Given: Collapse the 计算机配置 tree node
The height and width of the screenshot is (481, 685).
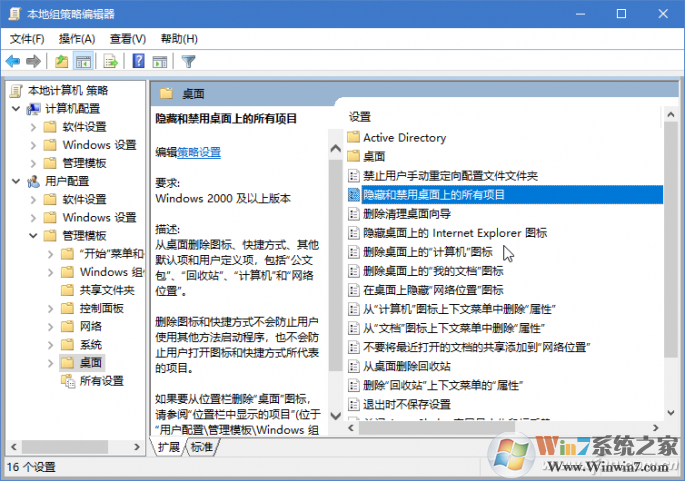Looking at the screenshot, I should [16, 108].
